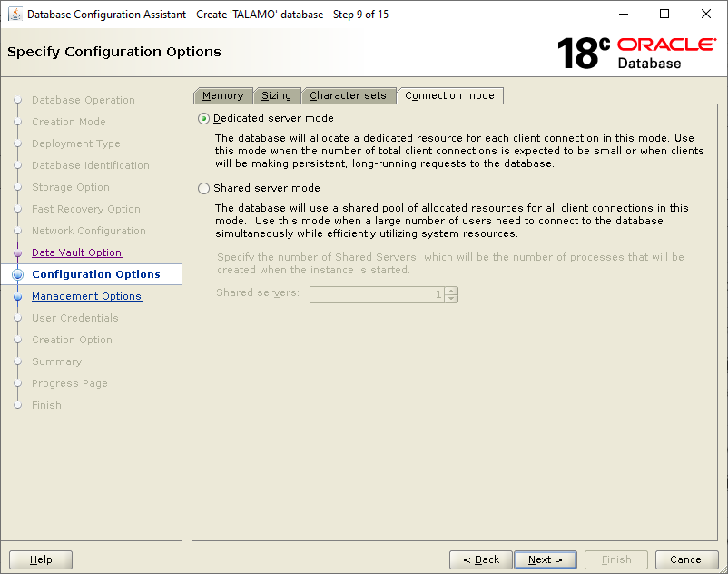728x574 pixels.
Task: Click the Creation Mode step label
Action: click(x=69, y=122)
